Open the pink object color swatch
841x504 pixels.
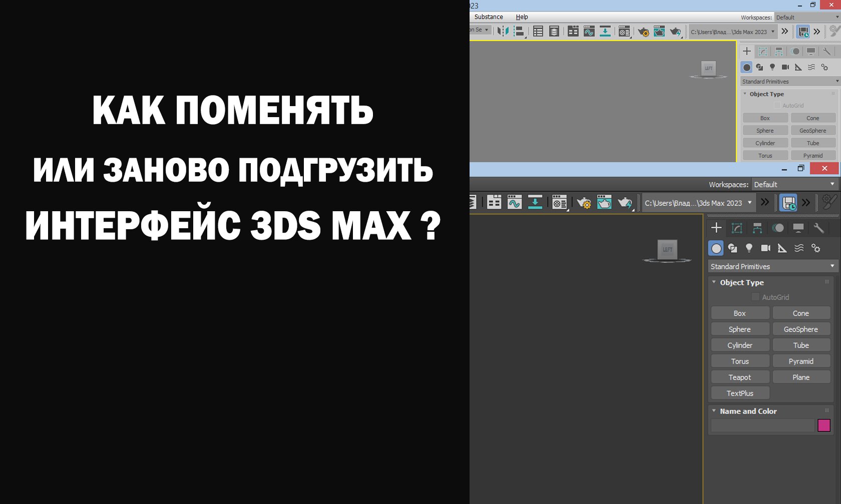(x=824, y=425)
